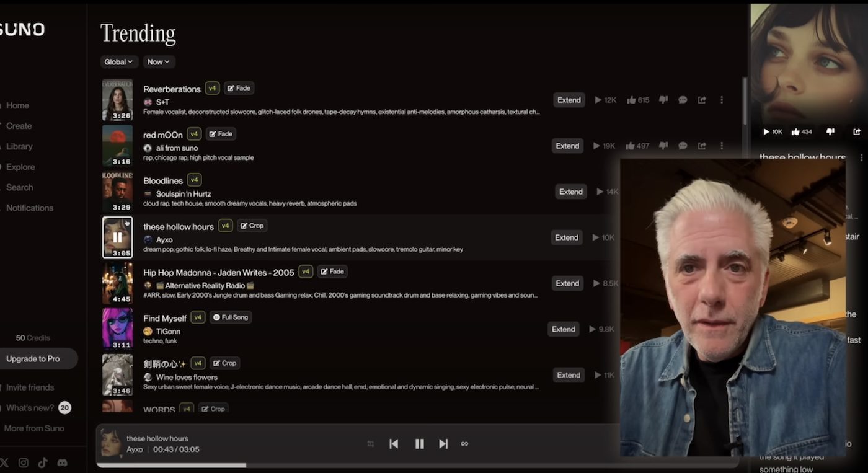Open comments for Reverberations
868x473 pixels.
[x=683, y=100]
